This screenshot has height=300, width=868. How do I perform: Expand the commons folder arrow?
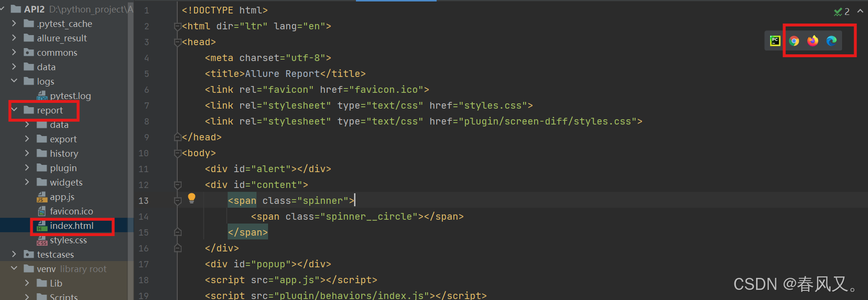(x=14, y=52)
